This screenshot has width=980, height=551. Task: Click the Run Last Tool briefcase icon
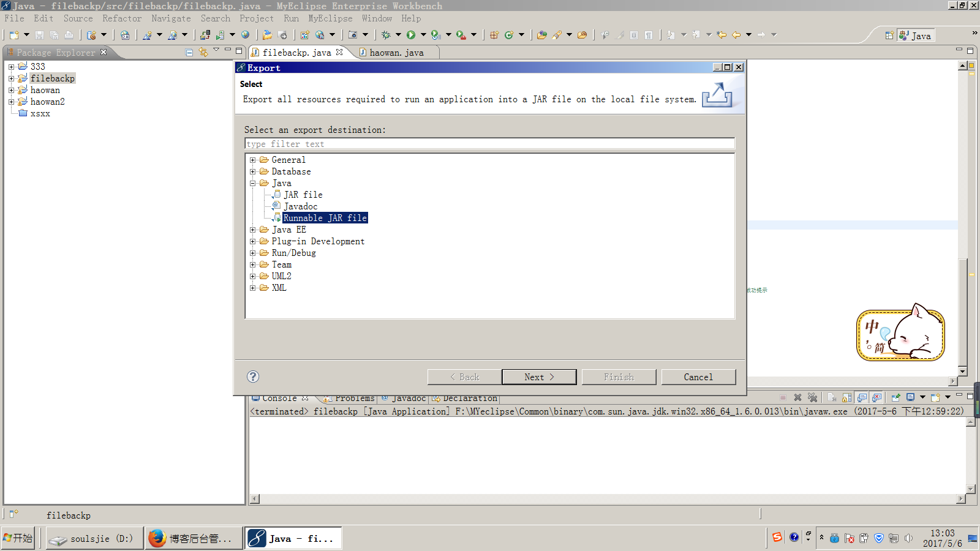click(461, 35)
